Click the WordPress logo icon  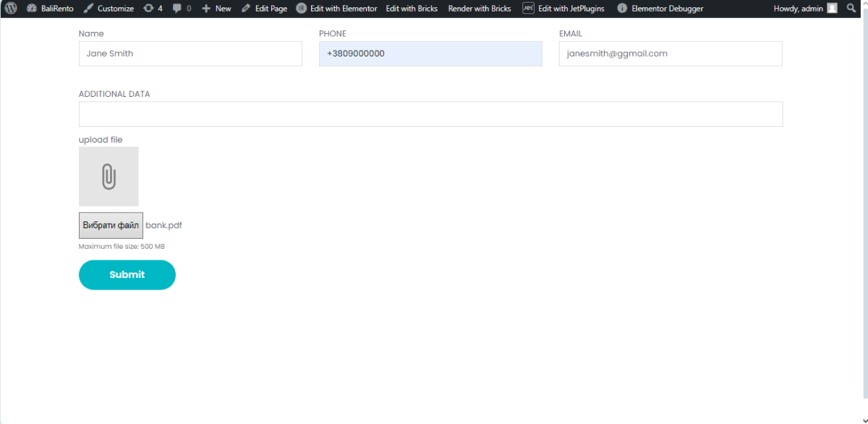[x=11, y=9]
